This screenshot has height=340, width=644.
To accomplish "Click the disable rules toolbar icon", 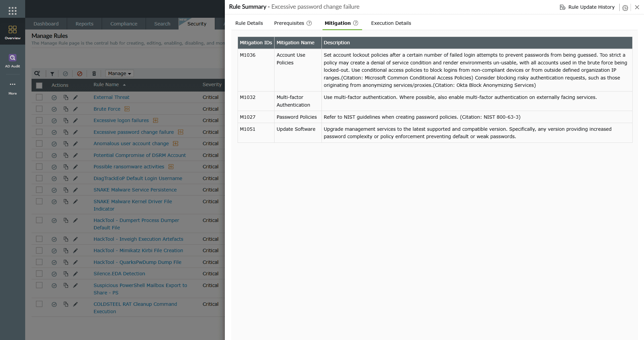I will click(x=80, y=74).
